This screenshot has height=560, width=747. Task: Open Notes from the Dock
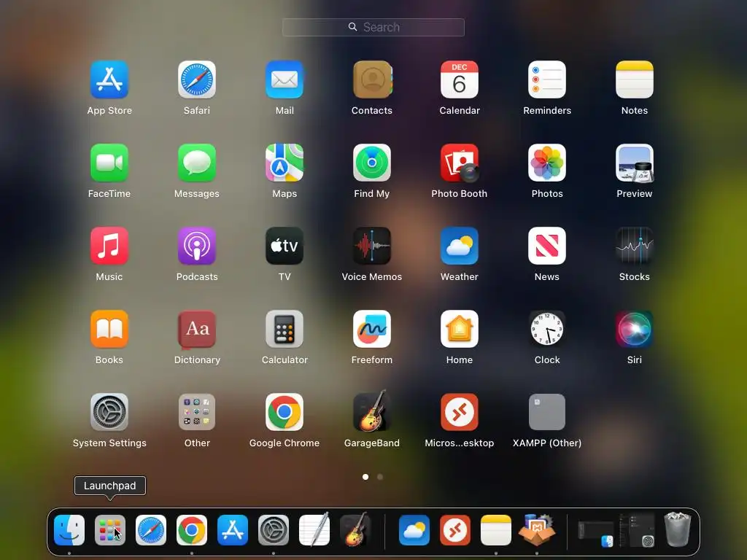pos(496,530)
